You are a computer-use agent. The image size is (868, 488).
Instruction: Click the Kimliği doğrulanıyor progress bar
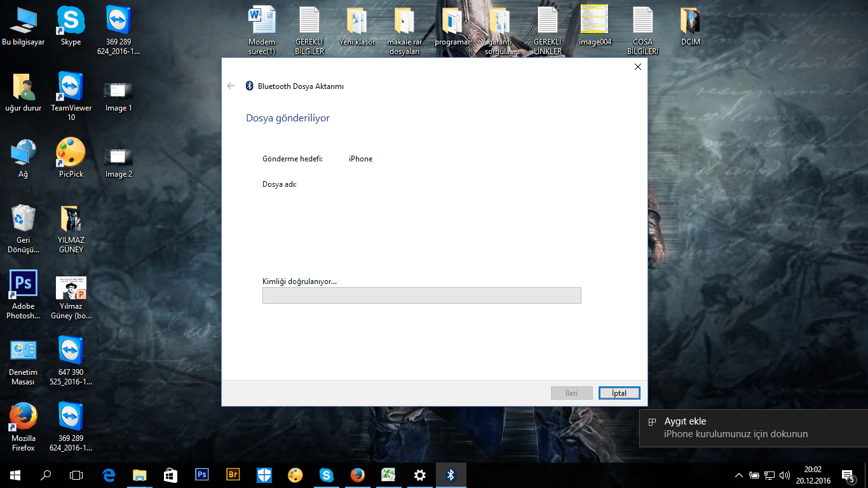click(421, 295)
